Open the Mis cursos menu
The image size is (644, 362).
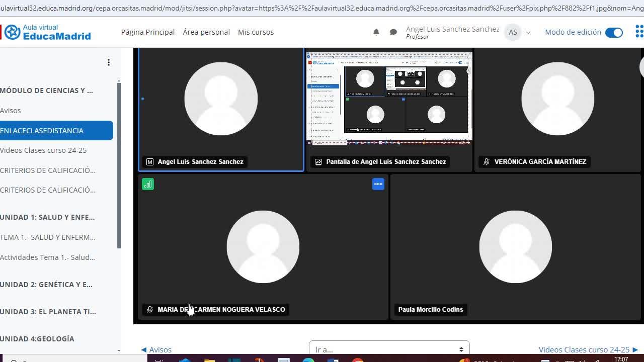click(x=256, y=32)
